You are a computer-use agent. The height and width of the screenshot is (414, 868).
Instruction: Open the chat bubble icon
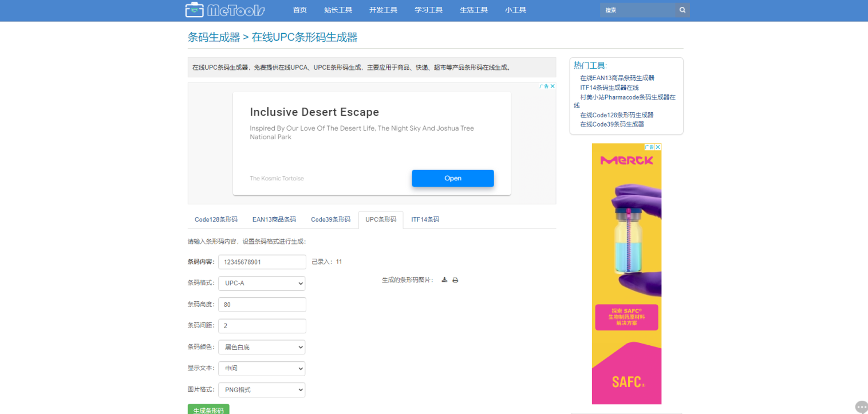(861, 407)
